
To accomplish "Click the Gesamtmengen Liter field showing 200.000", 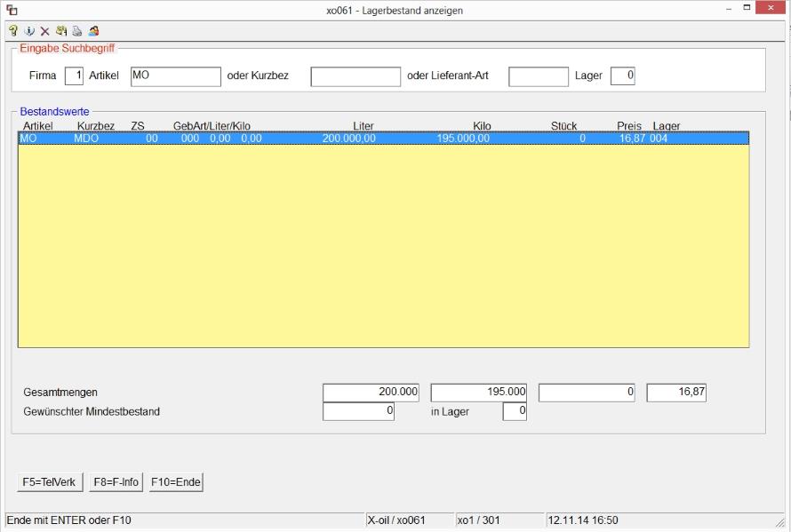I will [x=371, y=393].
